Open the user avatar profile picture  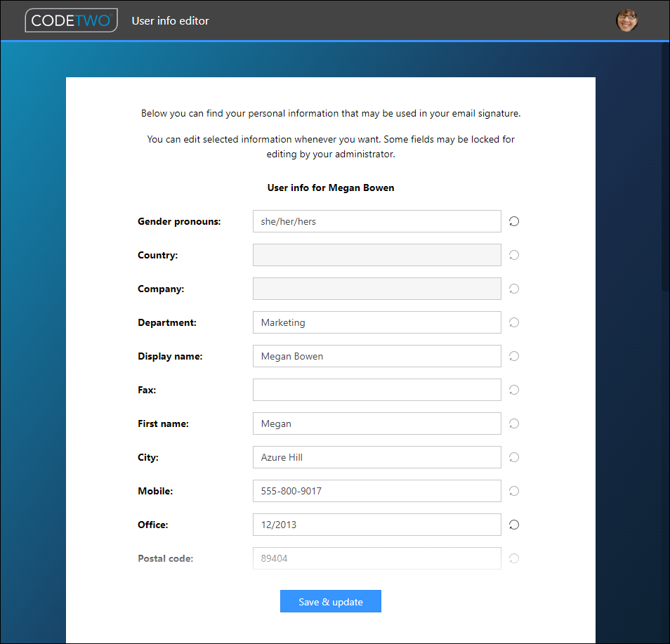point(626,20)
